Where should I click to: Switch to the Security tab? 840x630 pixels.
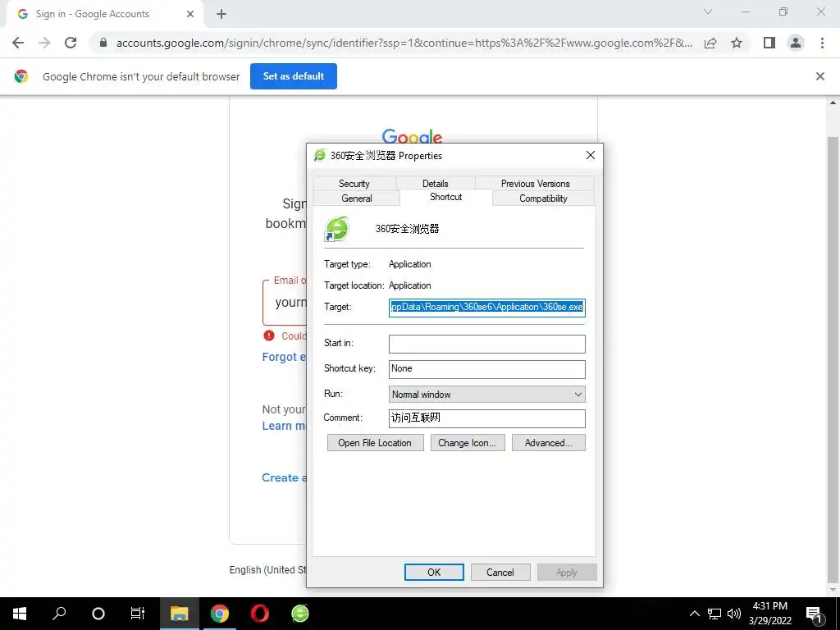pyautogui.click(x=354, y=183)
